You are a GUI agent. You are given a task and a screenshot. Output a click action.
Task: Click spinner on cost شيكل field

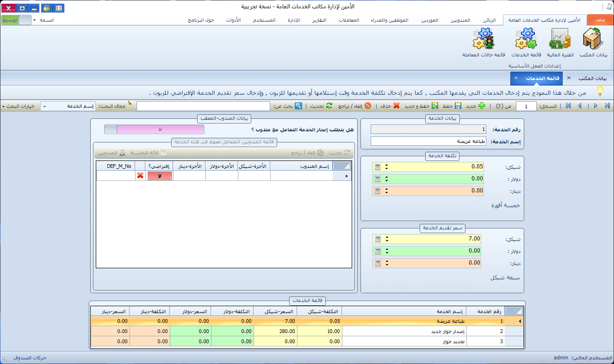point(387,167)
